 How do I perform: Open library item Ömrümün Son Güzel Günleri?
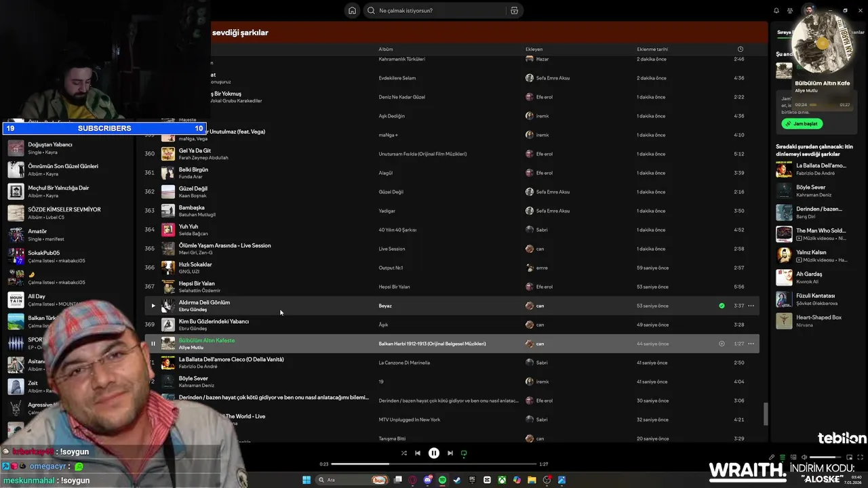tap(68, 169)
